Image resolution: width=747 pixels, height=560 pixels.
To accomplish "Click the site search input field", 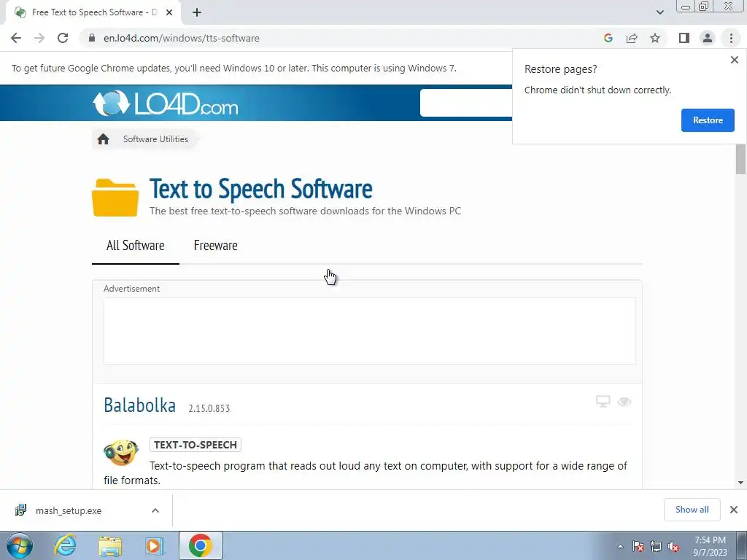I will click(x=466, y=103).
